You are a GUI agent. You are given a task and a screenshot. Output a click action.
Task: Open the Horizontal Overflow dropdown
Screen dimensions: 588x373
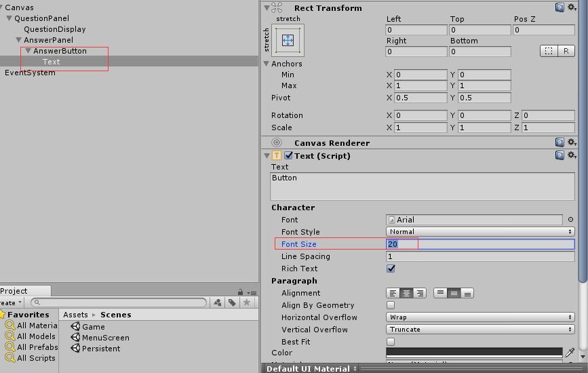[480, 317]
